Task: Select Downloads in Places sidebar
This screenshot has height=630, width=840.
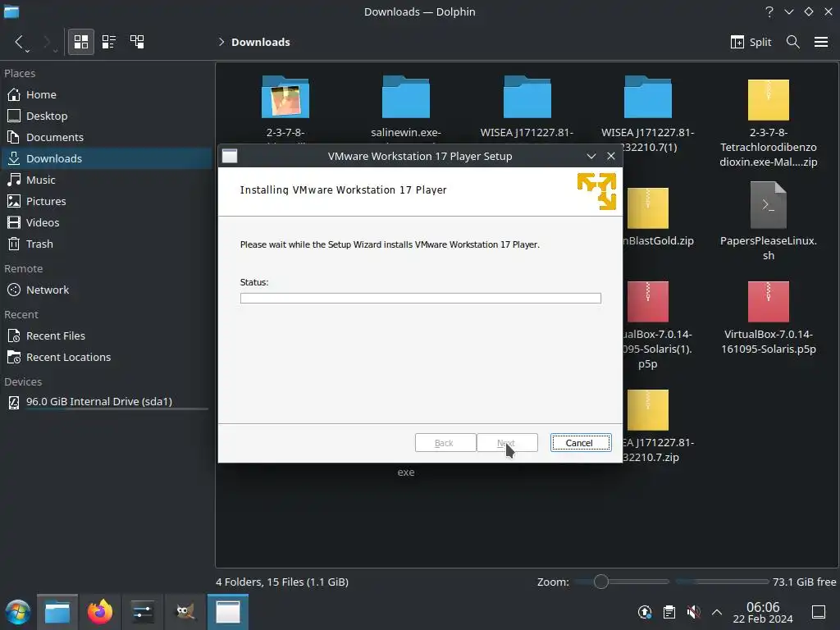Action: tap(107, 158)
